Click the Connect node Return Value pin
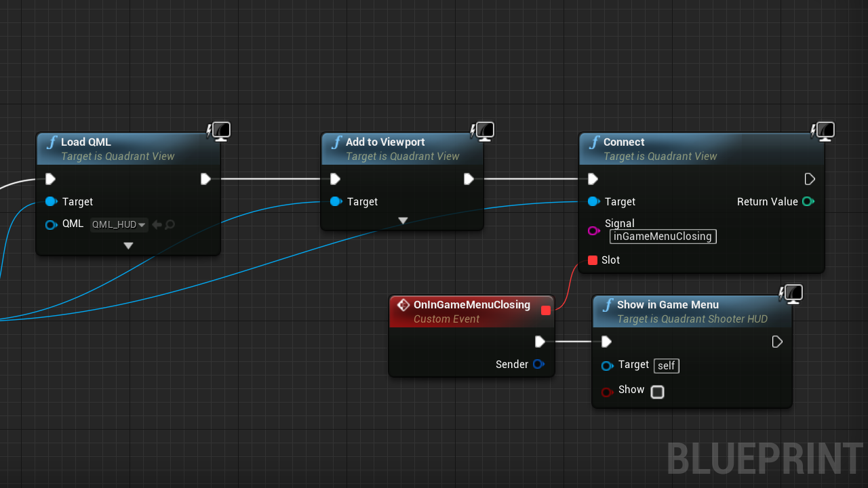 click(808, 201)
